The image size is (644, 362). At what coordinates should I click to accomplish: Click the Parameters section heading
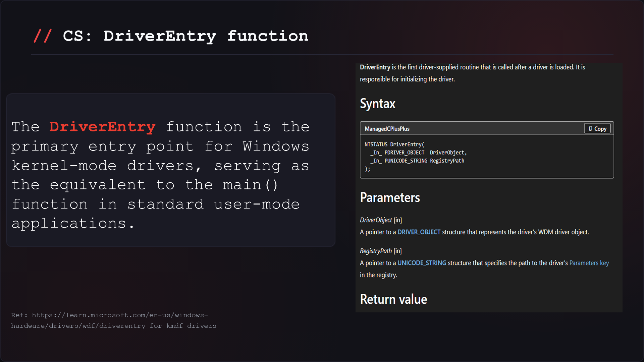pos(390,197)
